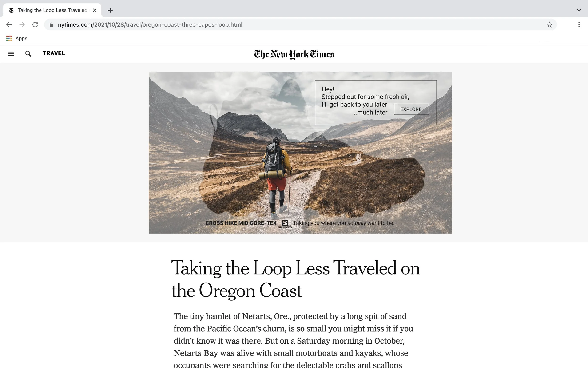
Task: Reload the page
Action: coord(35,24)
